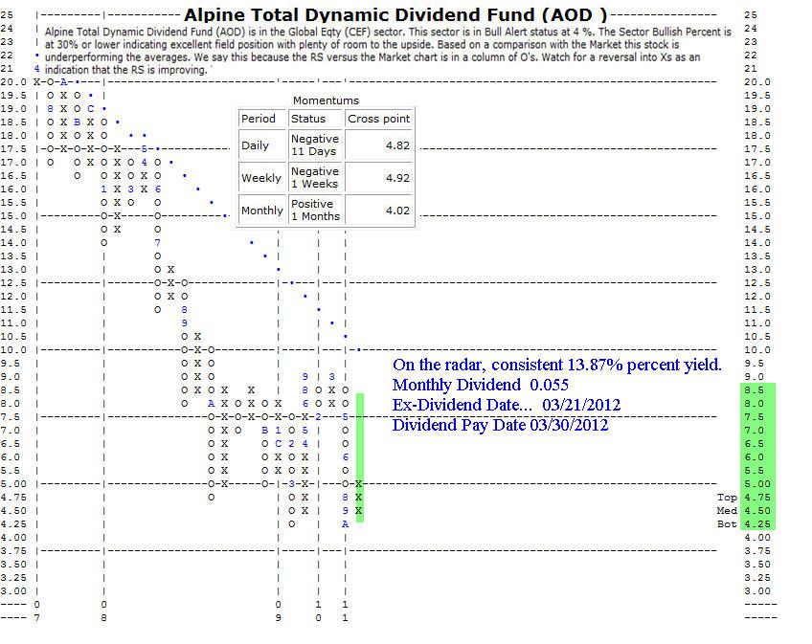Click the green-highlighted 5.00 price label

click(x=757, y=484)
